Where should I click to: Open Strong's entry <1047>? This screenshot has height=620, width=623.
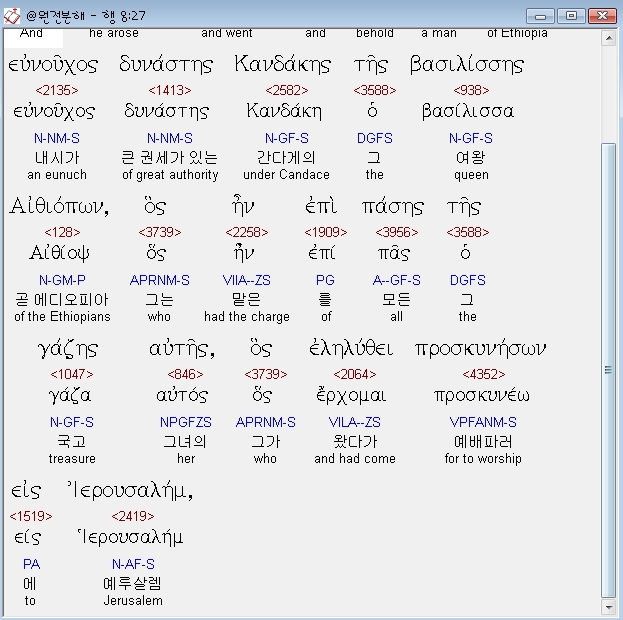click(72, 374)
